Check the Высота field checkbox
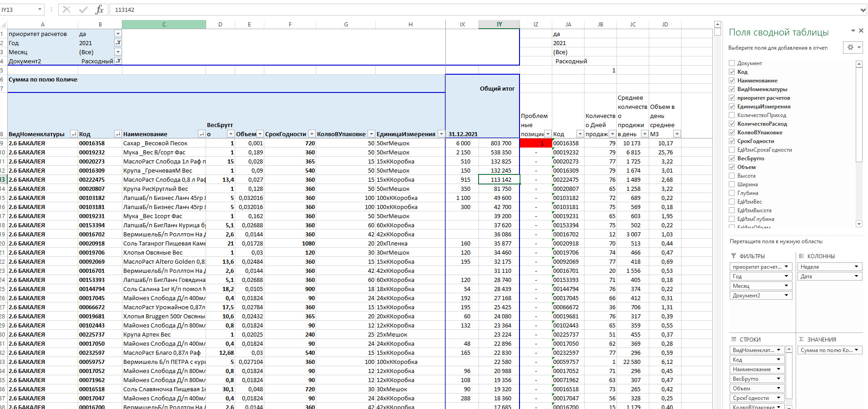 (x=732, y=176)
